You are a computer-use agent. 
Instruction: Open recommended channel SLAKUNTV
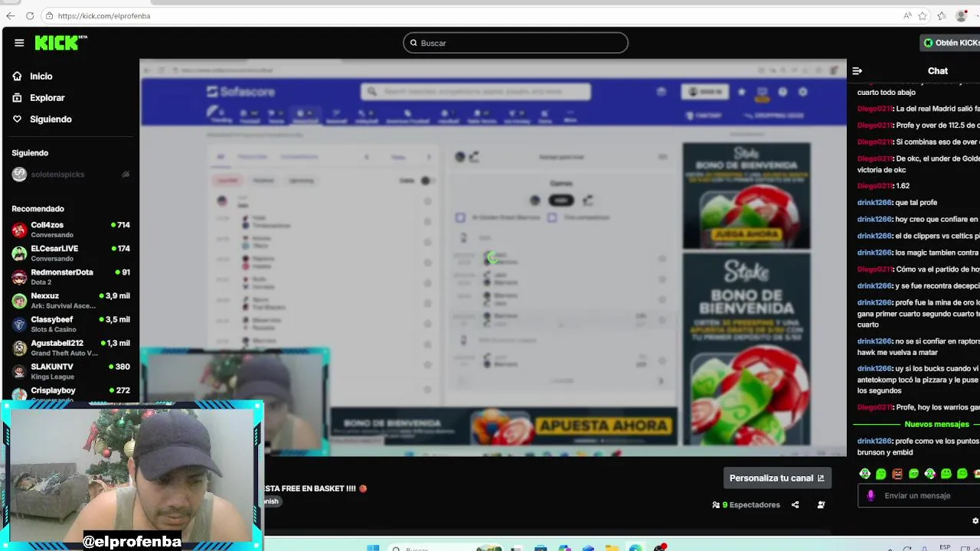(x=70, y=372)
